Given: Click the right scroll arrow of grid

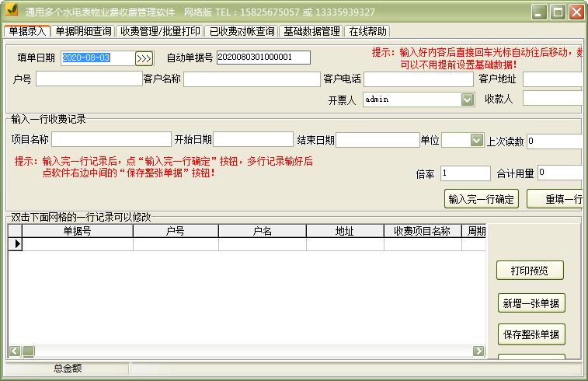Looking at the screenshot, I should [x=478, y=351].
